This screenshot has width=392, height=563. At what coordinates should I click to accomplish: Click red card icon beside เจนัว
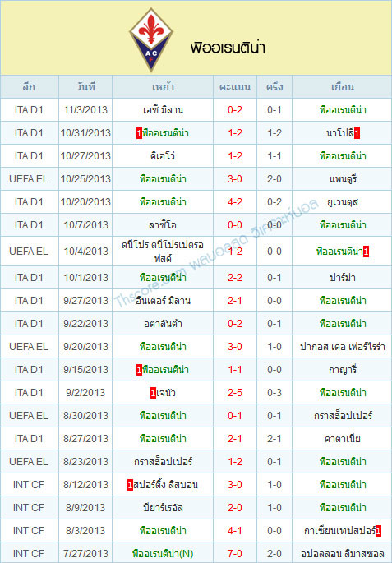click(153, 393)
